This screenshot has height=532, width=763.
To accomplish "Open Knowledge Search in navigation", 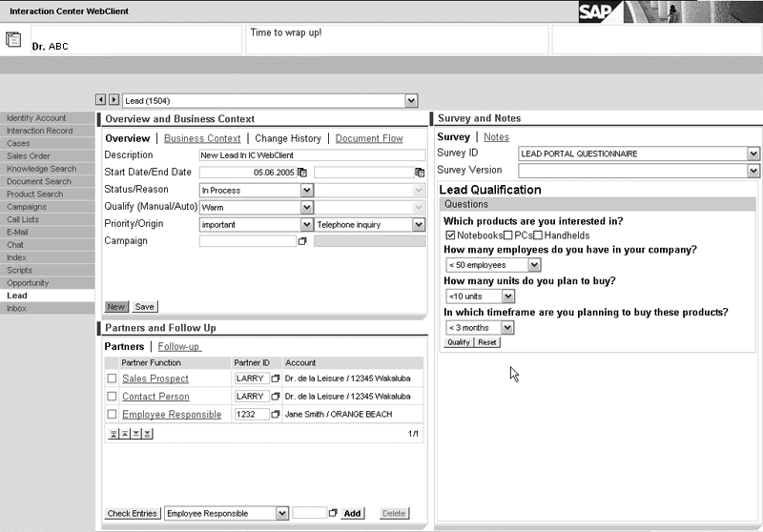I will [x=47, y=169].
